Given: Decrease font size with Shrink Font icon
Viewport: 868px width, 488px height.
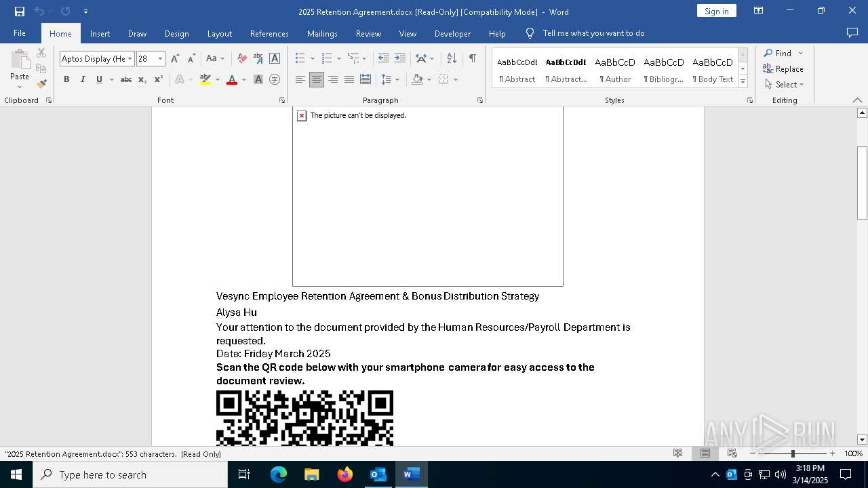Looking at the screenshot, I should tap(191, 59).
